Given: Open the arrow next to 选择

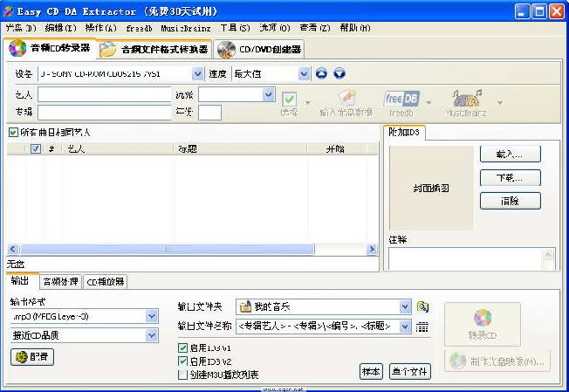Looking at the screenshot, I should point(308,103).
